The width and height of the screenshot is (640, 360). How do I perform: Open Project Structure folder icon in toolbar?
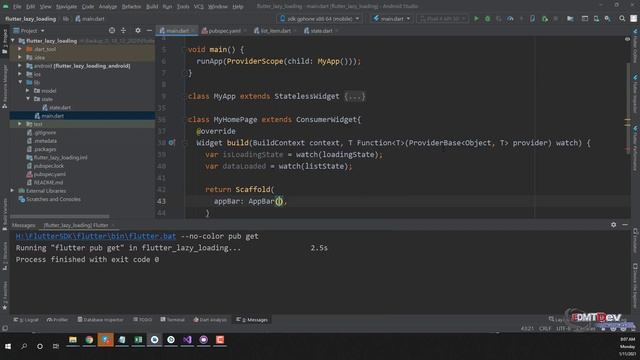pyautogui.click(x=570, y=19)
